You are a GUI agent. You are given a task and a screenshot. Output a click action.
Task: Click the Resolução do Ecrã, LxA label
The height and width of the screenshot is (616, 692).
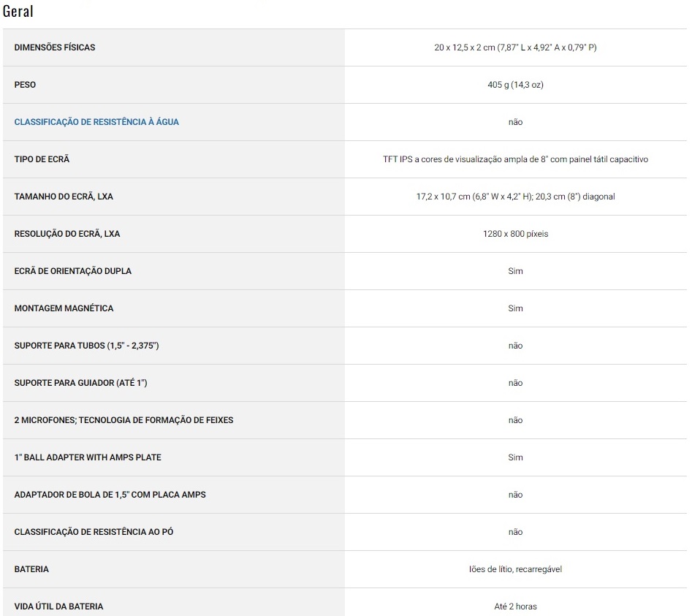tap(67, 233)
